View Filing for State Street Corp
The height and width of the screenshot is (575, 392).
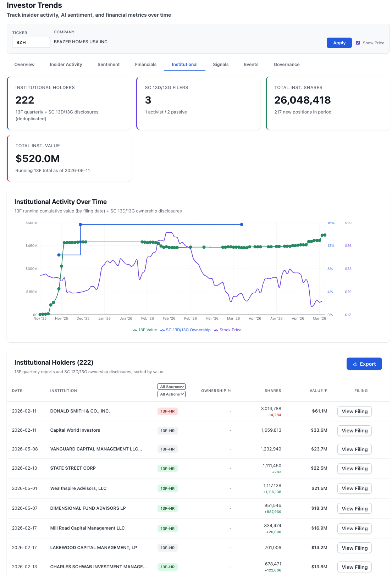(354, 469)
